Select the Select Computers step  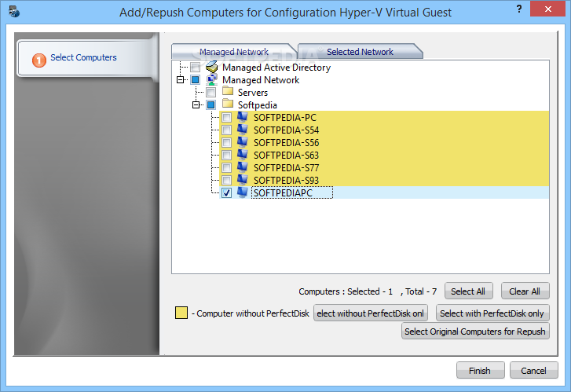[86, 57]
